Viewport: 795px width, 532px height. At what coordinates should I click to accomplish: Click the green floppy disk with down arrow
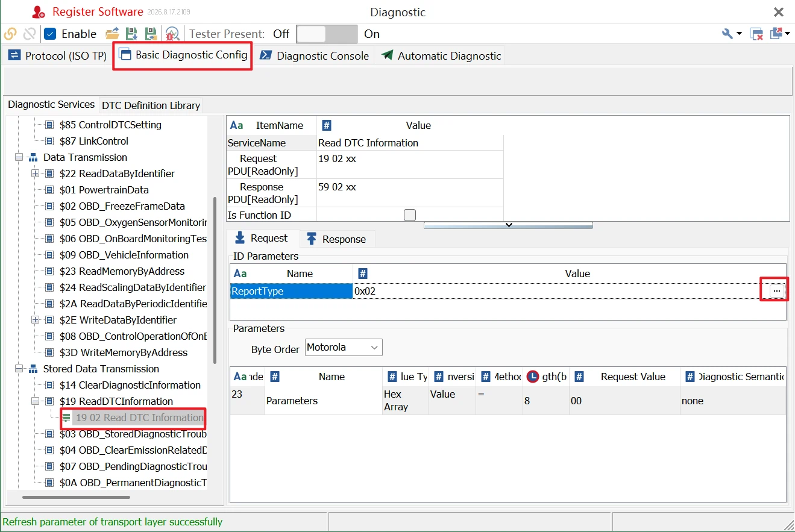(x=131, y=34)
